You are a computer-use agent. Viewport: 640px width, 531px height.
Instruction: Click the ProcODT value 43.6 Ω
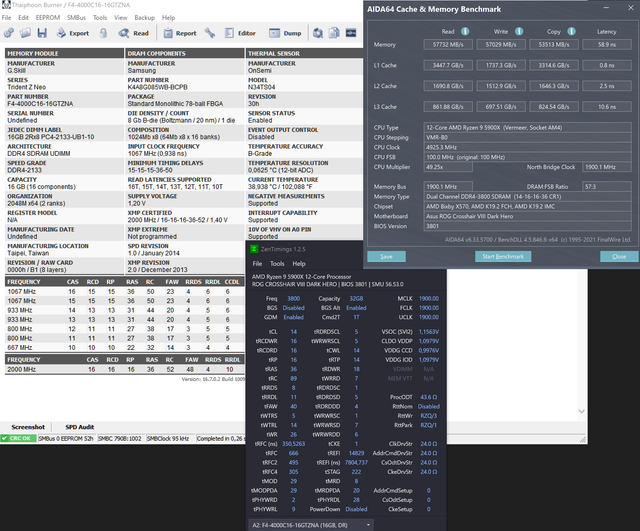[429, 397]
